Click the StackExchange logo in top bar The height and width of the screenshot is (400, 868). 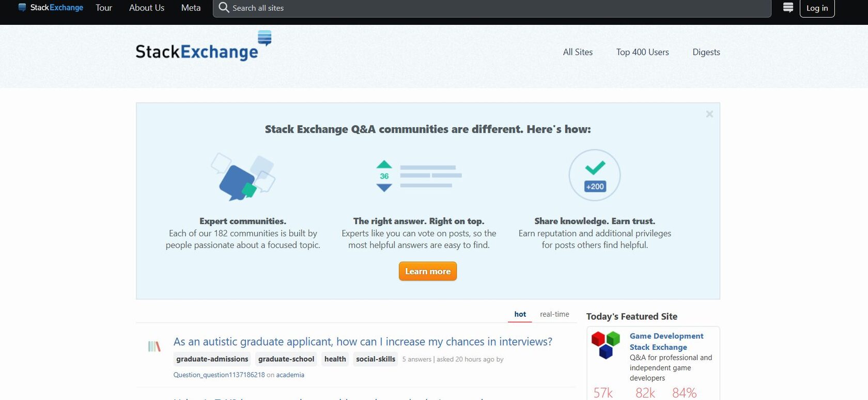[x=51, y=8]
